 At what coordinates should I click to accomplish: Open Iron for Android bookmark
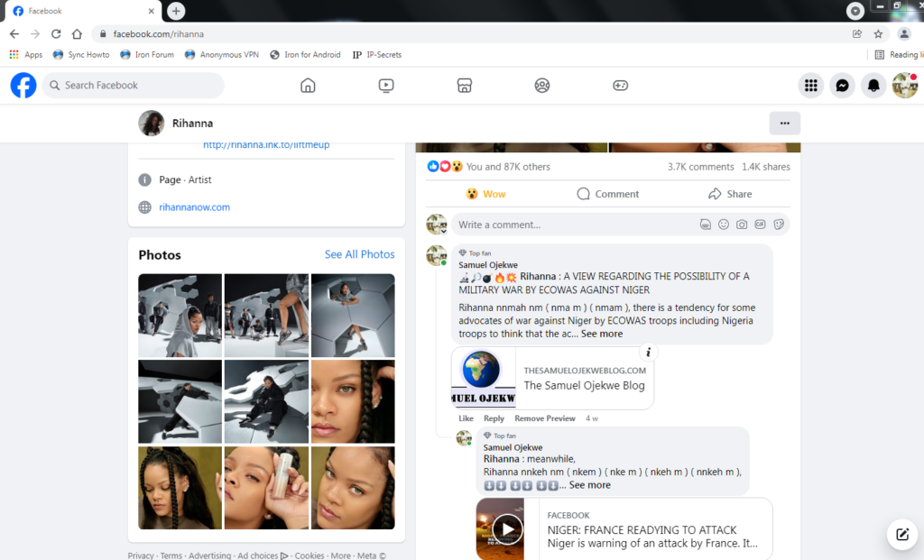click(x=305, y=55)
